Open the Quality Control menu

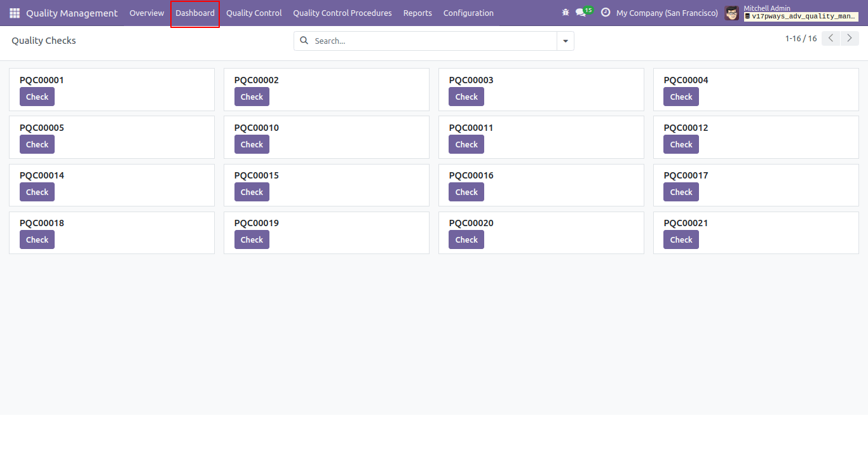[254, 13]
